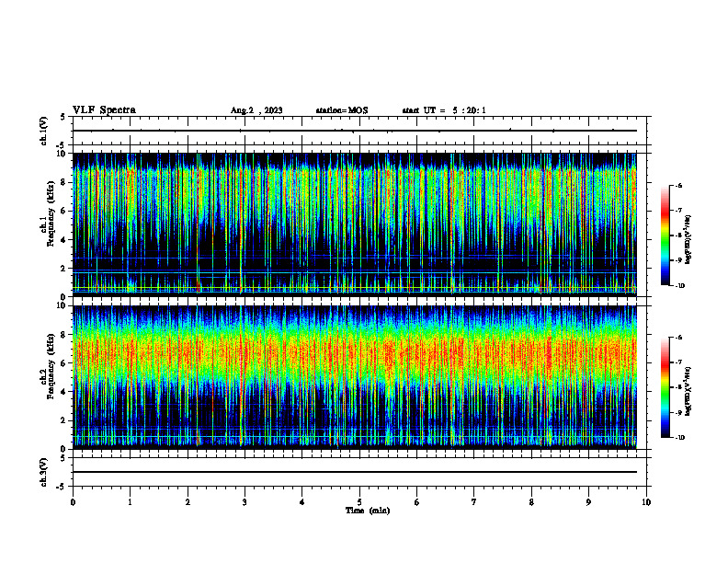728x563 pixels.
Task: Click the "Time (min)" axis label
Action: [x=368, y=511]
